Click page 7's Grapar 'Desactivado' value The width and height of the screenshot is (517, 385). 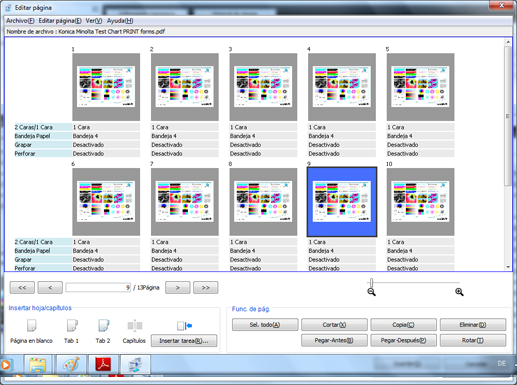185,259
